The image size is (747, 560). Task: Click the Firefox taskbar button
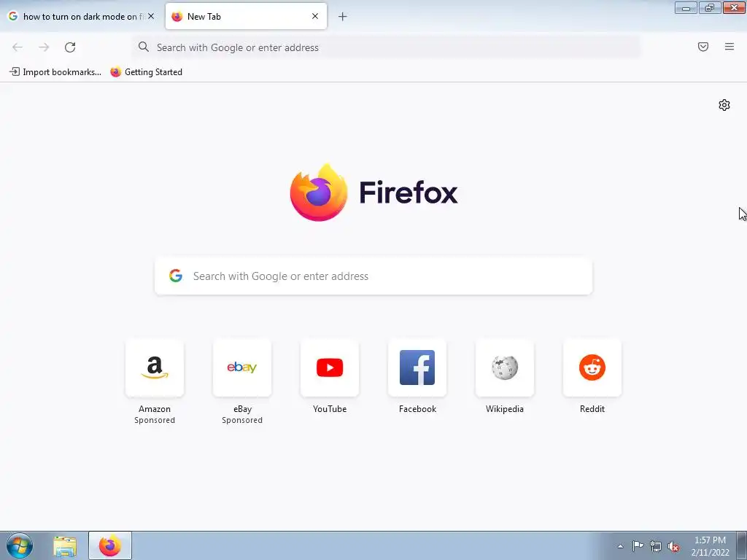tap(110, 545)
